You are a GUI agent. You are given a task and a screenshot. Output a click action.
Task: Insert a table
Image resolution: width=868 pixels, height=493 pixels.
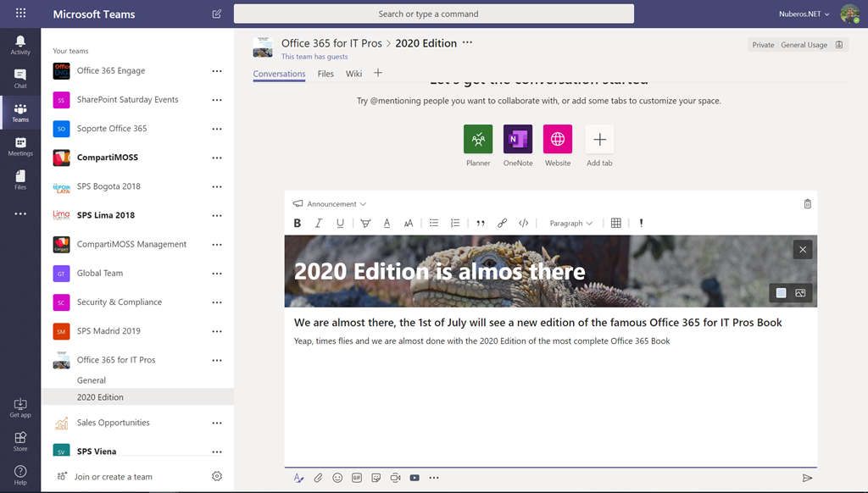pos(616,223)
